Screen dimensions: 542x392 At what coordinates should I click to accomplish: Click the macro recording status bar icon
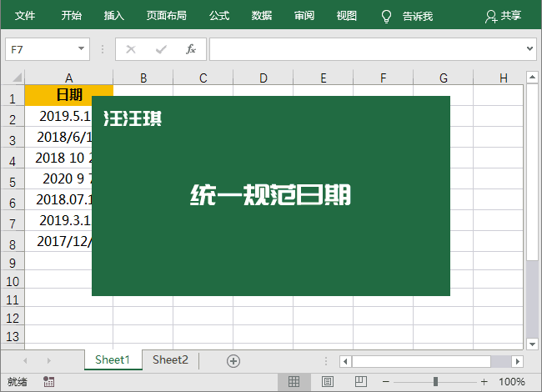pyautogui.click(x=48, y=382)
